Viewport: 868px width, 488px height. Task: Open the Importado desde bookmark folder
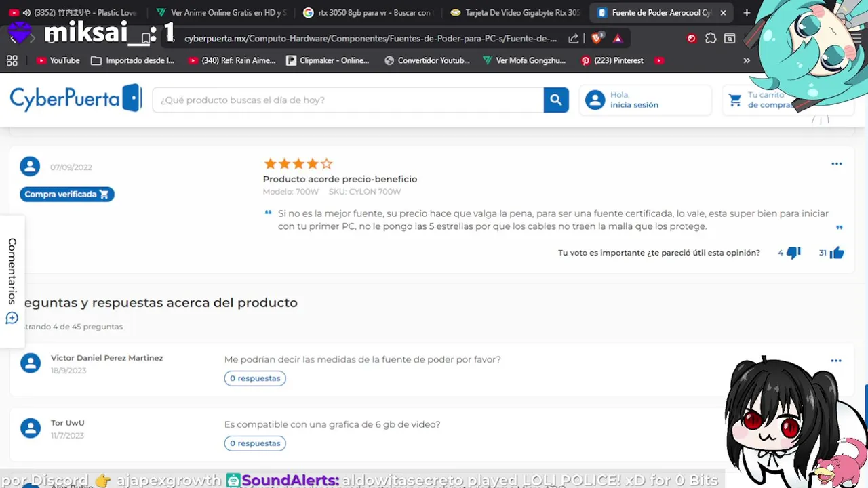[x=132, y=60]
